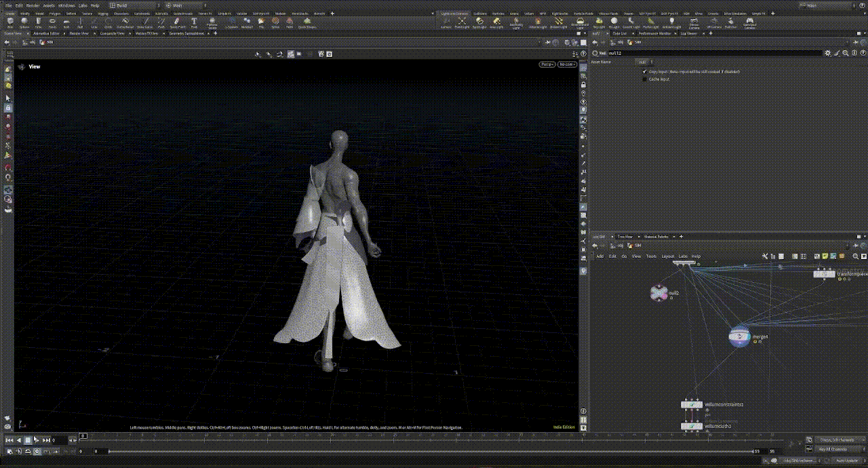Toggle real-time playback icon on playbar

[37, 451]
